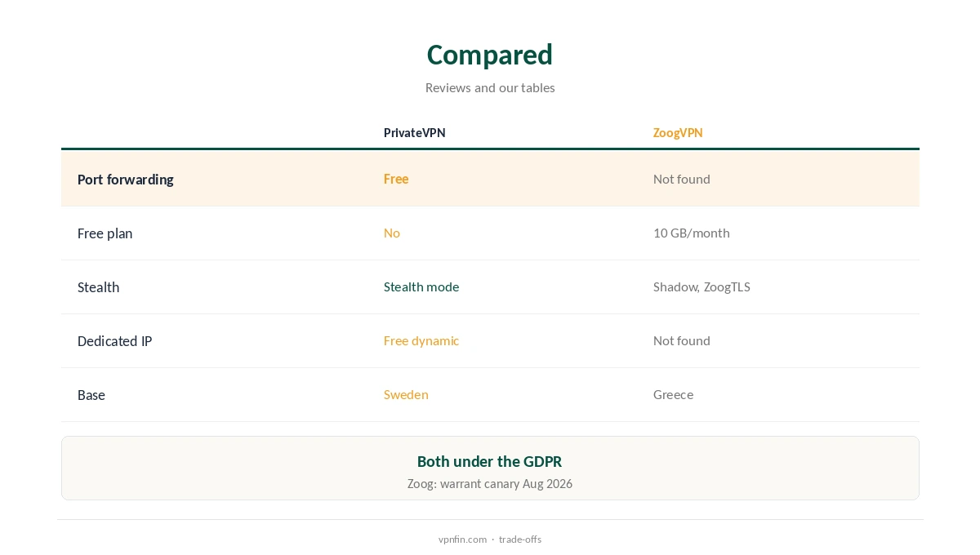
Task: Click the 'Sweden' cell
Action: (406, 394)
